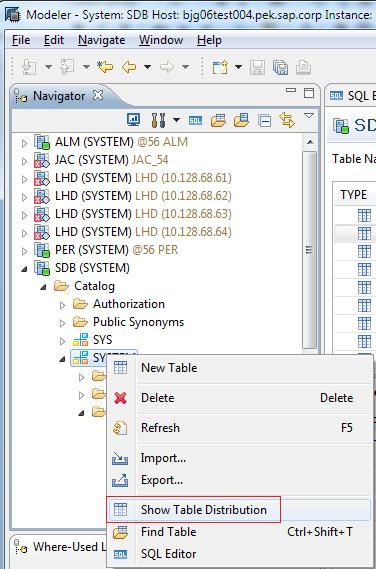Collapse the Catalog folder

(x=43, y=287)
